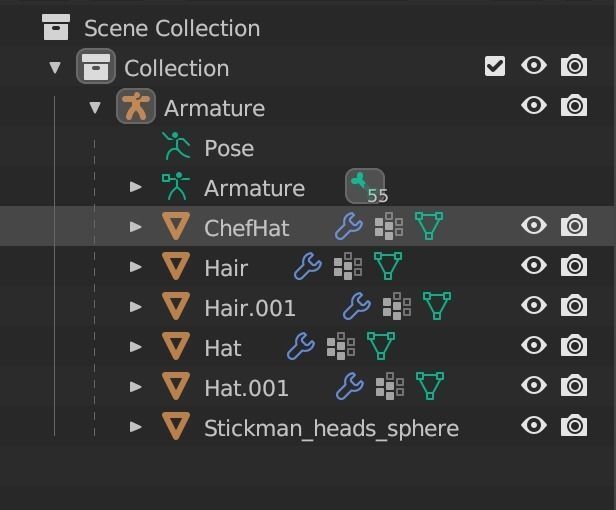Collapse the top-level Armature object
This screenshot has height=510, width=616.
pyautogui.click(x=95, y=108)
